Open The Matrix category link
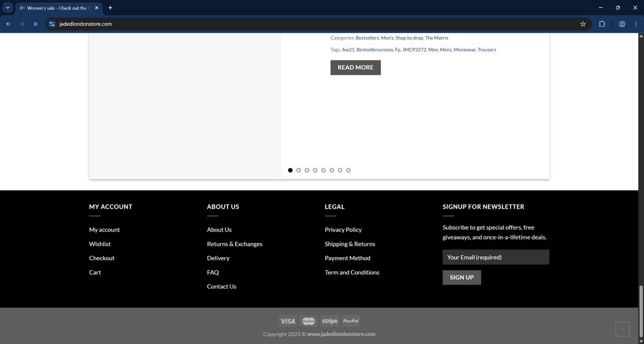 pyautogui.click(x=436, y=38)
